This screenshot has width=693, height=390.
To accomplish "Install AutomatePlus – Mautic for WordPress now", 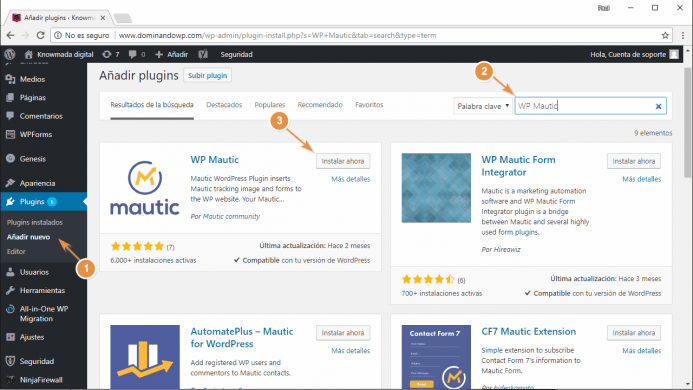I will pos(343,333).
